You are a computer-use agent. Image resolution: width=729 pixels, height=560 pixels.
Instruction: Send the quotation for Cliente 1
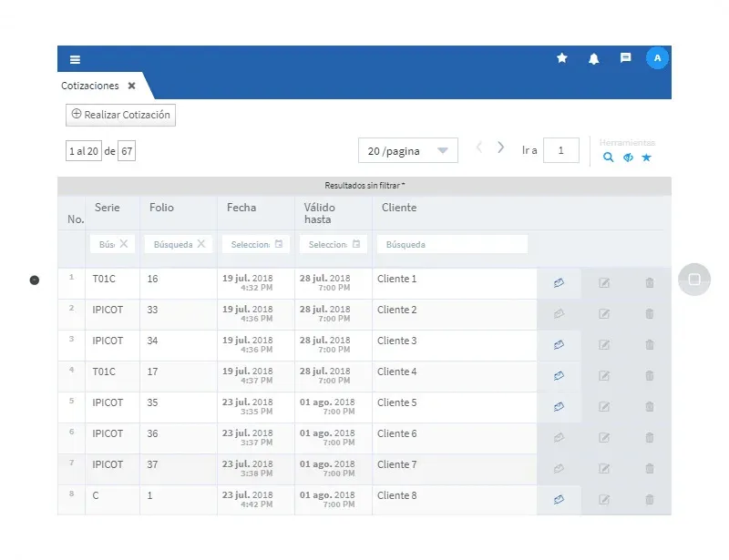tap(560, 281)
